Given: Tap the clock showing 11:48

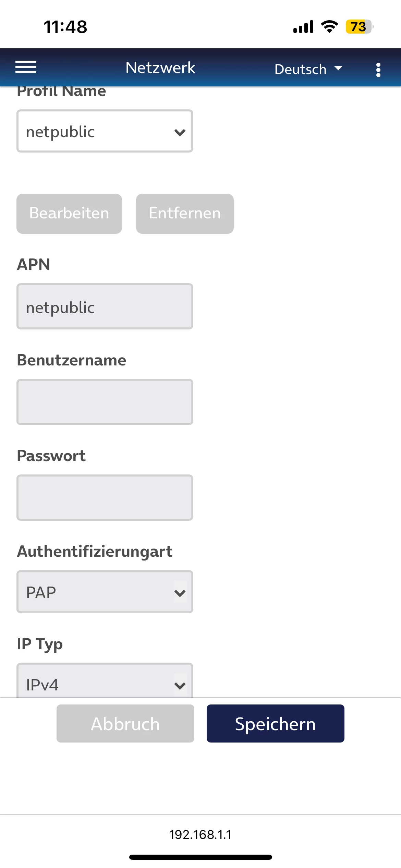Looking at the screenshot, I should pos(65,27).
